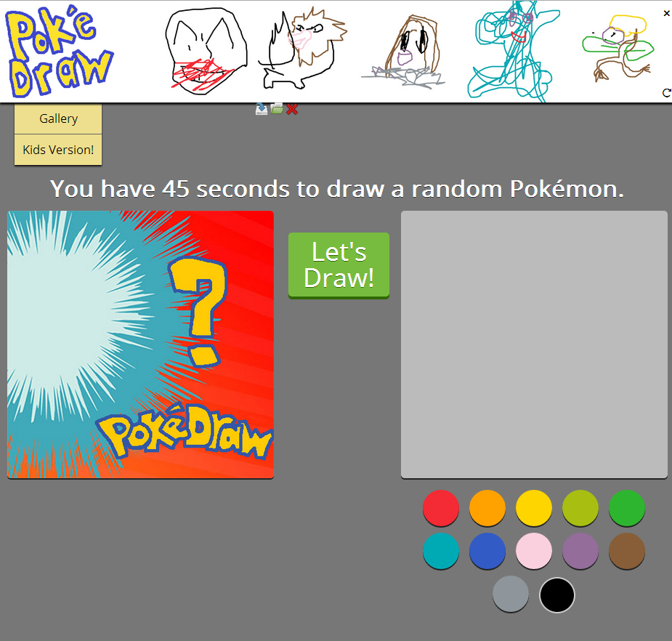Pick the blue color swatch
Screen dimensions: 672x641
point(487,551)
